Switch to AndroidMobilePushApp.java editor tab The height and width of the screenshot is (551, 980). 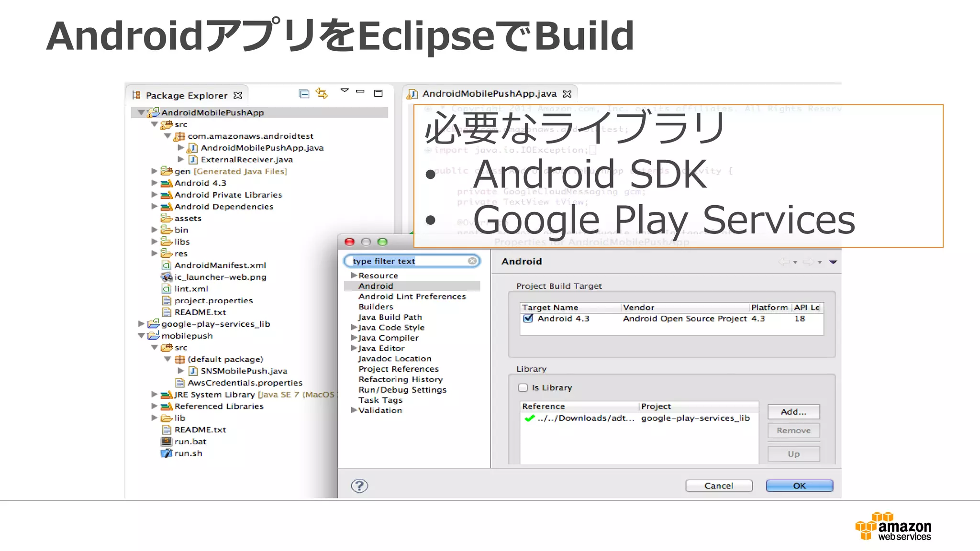[489, 94]
